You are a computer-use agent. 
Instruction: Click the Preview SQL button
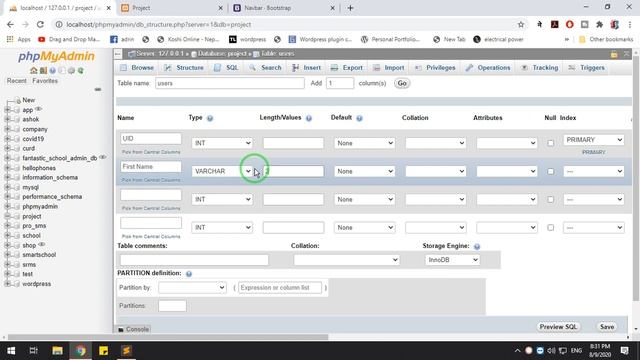pyautogui.click(x=558, y=327)
